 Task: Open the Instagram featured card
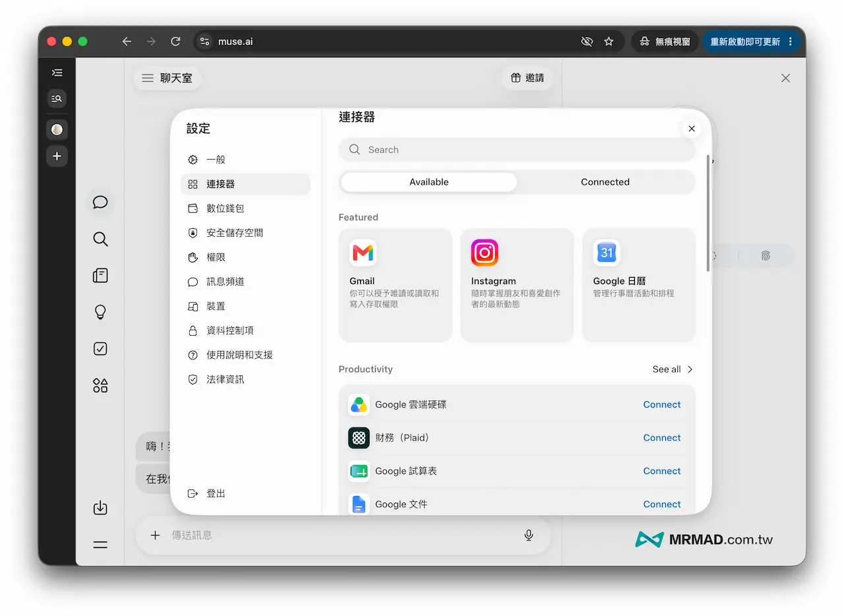pyautogui.click(x=517, y=285)
